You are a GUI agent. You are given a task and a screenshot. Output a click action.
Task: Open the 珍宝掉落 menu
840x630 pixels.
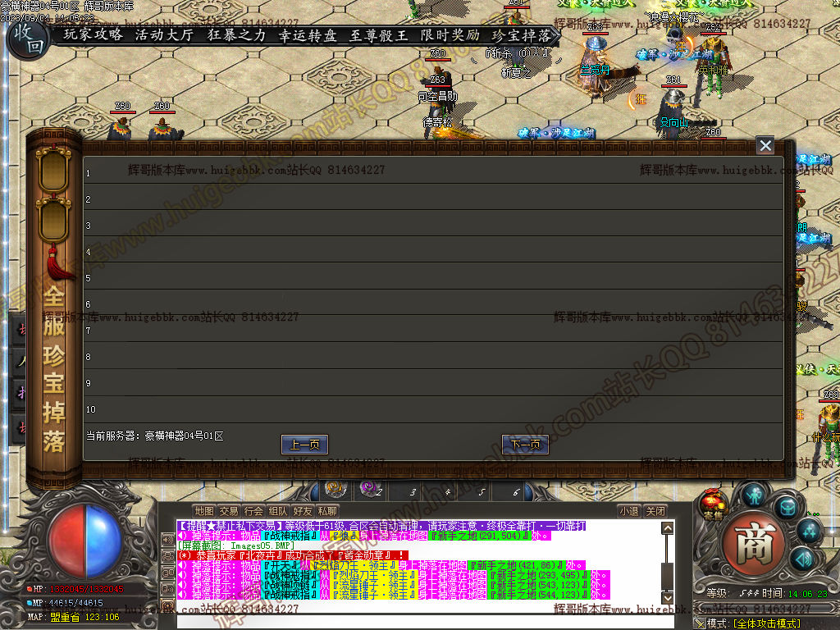coord(521,35)
